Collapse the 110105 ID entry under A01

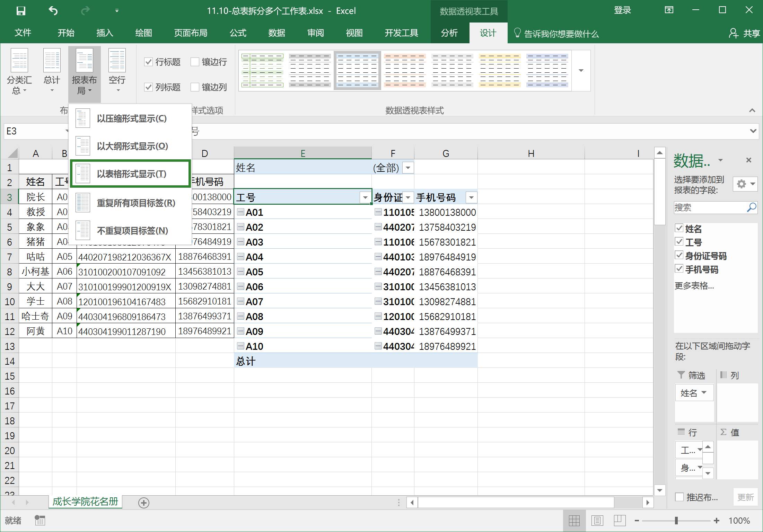point(378,212)
